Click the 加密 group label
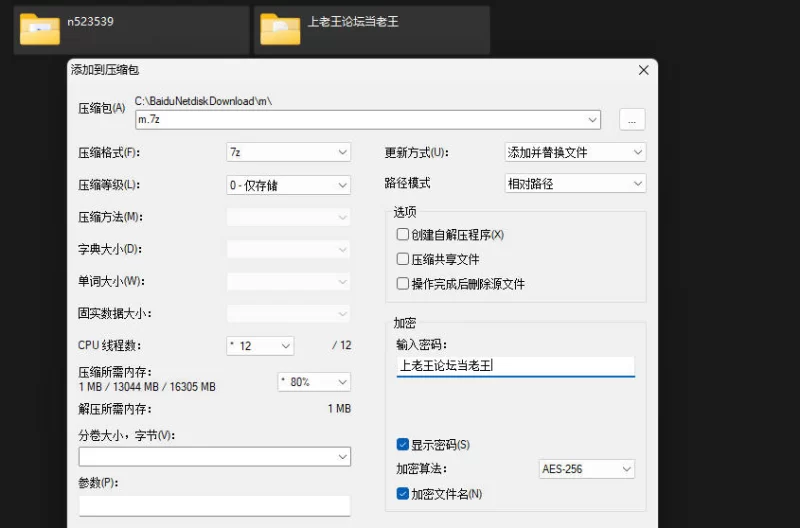Screen dimensions: 800x528 point(405,323)
